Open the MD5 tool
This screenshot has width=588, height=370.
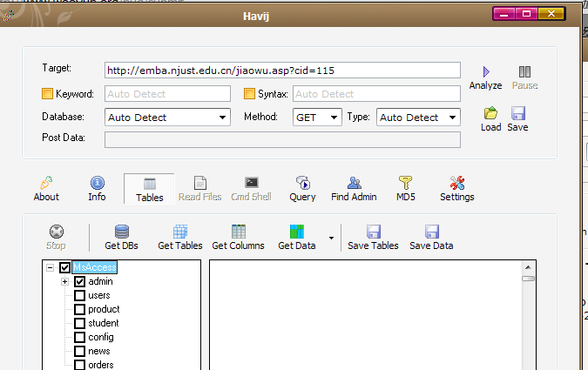click(405, 189)
